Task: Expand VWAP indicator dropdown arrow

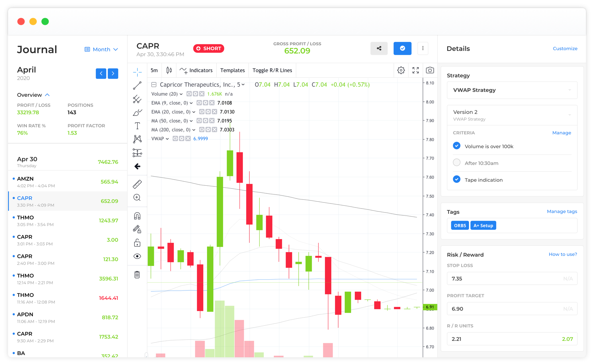Action: 167,139
